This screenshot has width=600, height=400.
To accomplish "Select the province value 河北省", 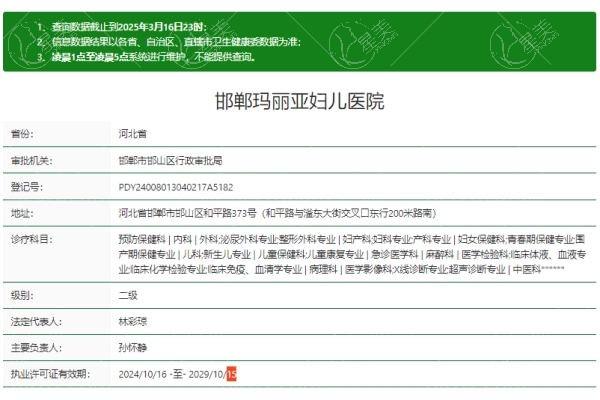I will tap(132, 134).
